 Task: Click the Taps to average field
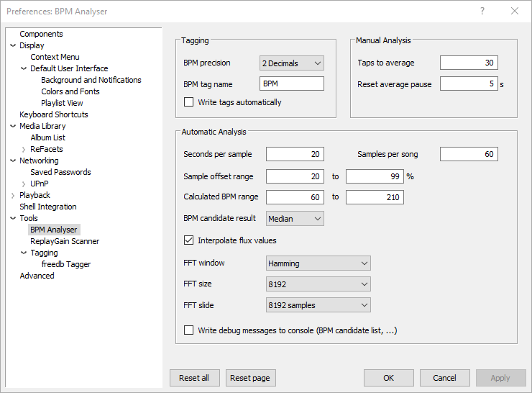(x=468, y=63)
